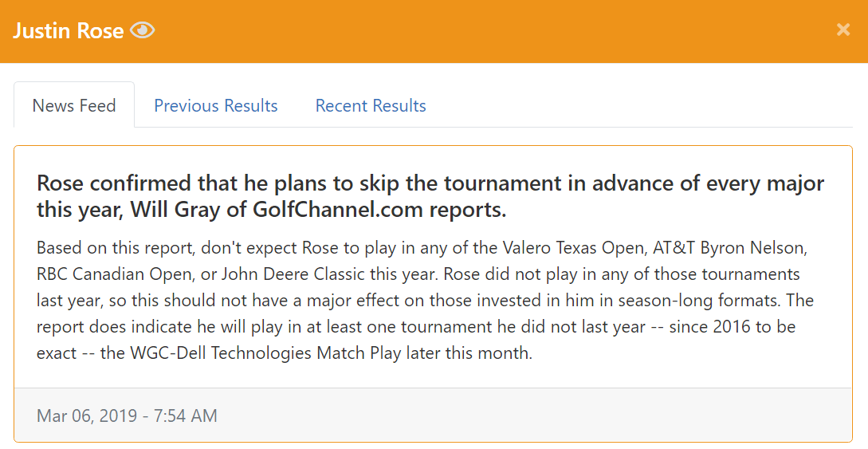Viewport: 868px width, 449px height.
Task: Click the headline about Rose skipping tournaments
Action: [430, 196]
